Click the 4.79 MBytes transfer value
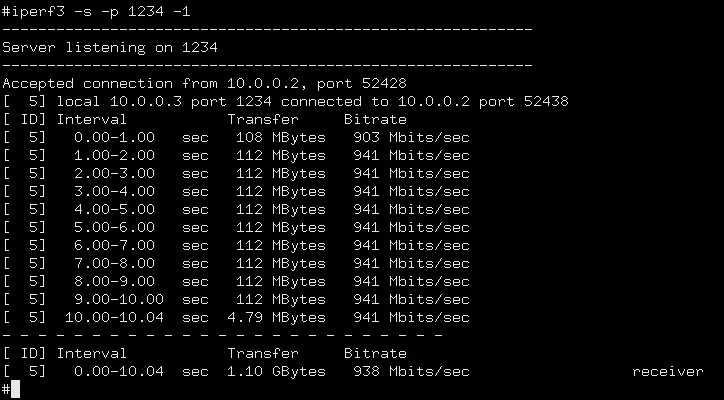The image size is (724, 400). coord(277,317)
